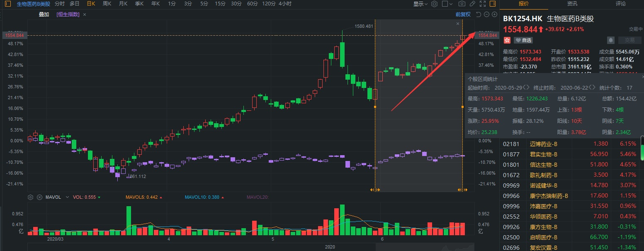The image size is (644, 251).
Task: Zoom out chart with minus icon
Action: (486, 15)
